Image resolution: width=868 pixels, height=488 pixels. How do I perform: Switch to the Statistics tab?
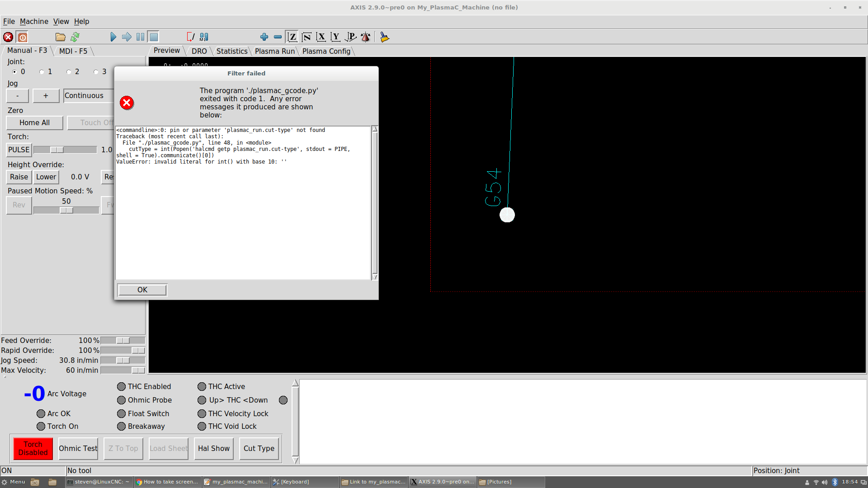(x=232, y=51)
